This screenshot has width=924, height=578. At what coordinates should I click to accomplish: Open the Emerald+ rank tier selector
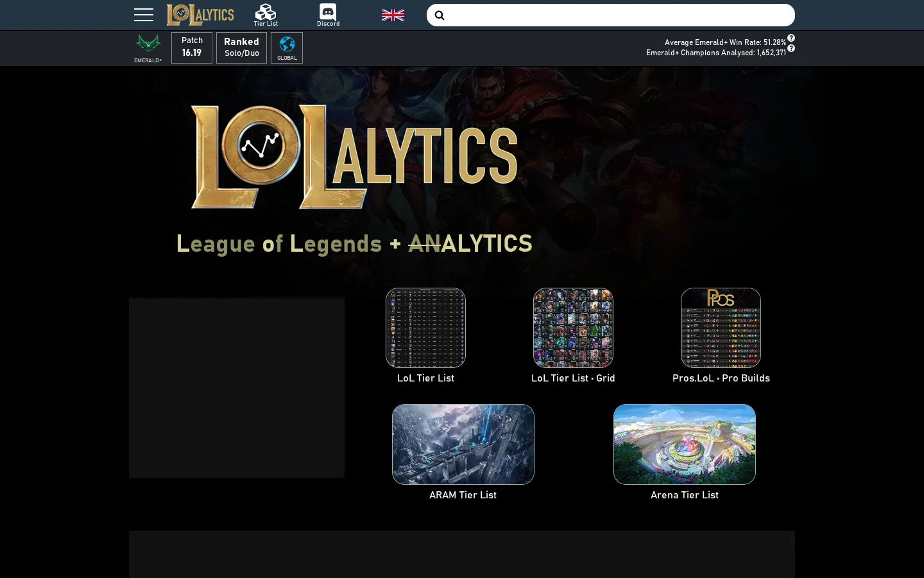pyautogui.click(x=148, y=48)
